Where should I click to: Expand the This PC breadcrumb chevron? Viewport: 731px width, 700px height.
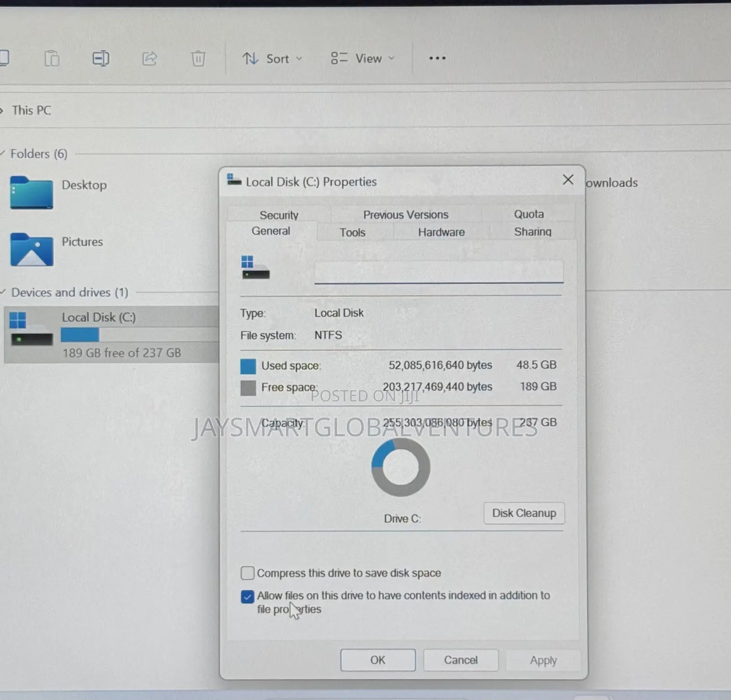pos(2,110)
